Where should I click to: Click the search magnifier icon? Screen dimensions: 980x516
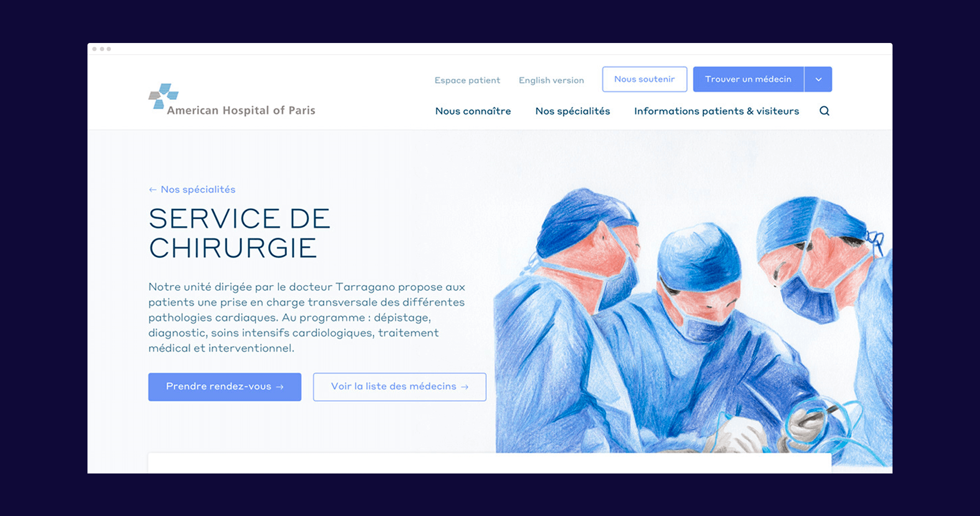(824, 111)
